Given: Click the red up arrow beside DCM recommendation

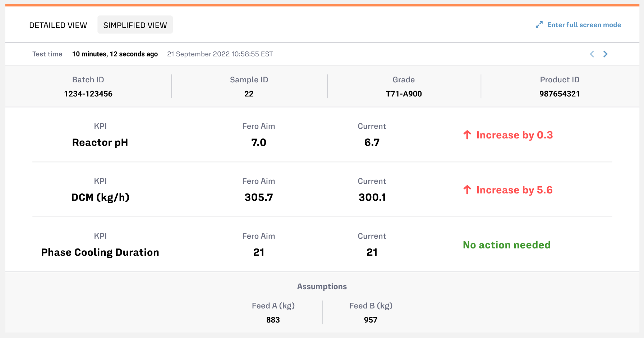Looking at the screenshot, I should click(467, 190).
